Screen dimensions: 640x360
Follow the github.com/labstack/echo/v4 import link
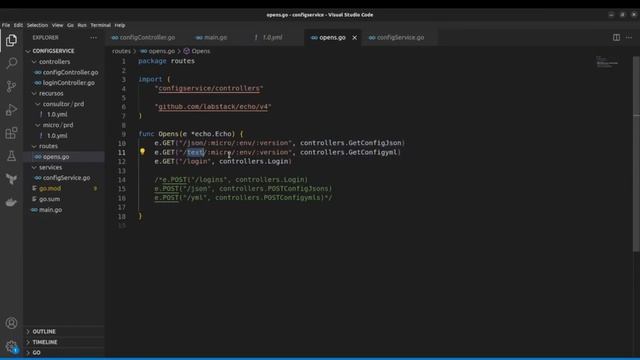coord(213,107)
